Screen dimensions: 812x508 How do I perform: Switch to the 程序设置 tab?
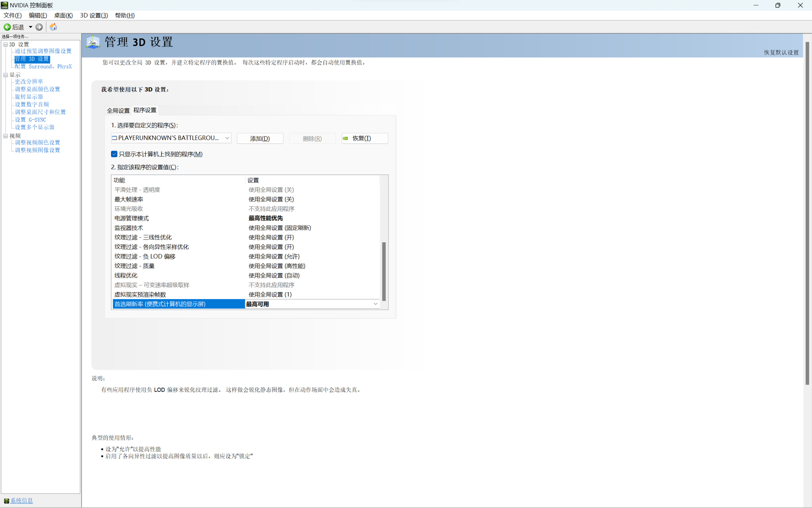[x=145, y=110]
